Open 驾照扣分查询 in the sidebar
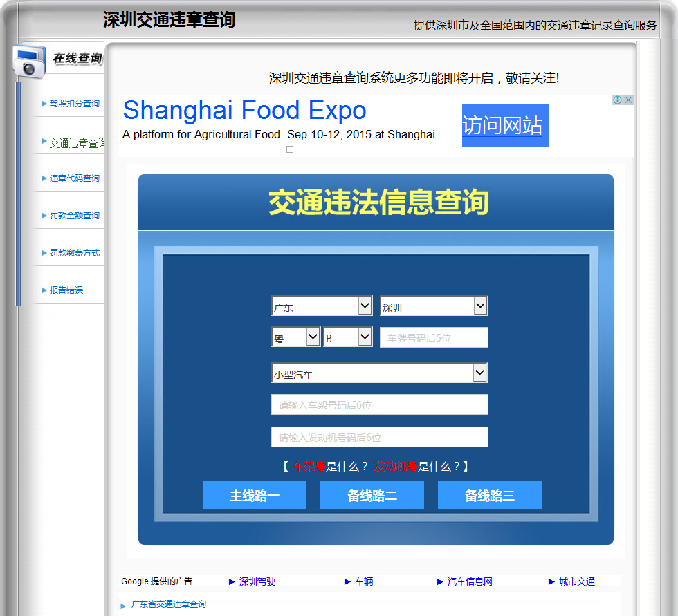Viewport: 678px width, 616px height. pos(75,104)
